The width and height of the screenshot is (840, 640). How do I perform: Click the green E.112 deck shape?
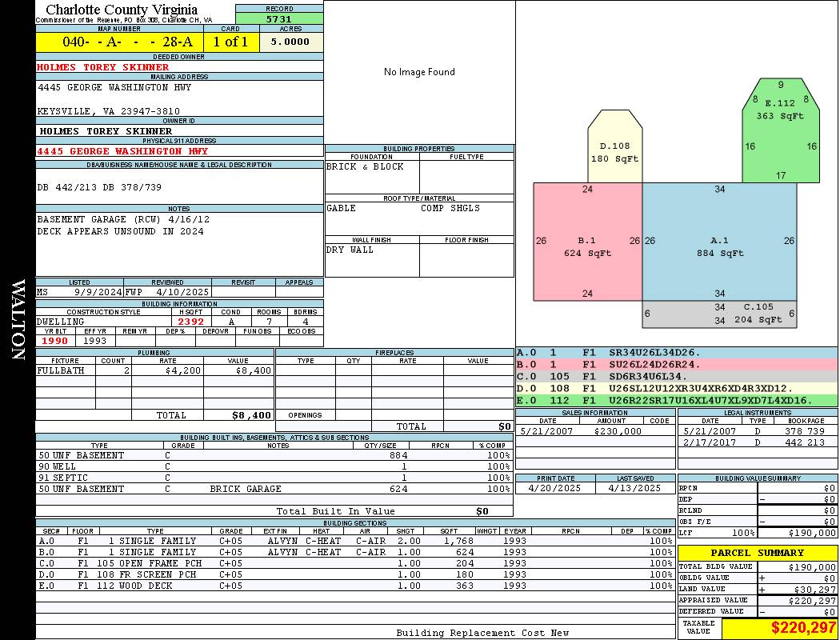coord(780,132)
